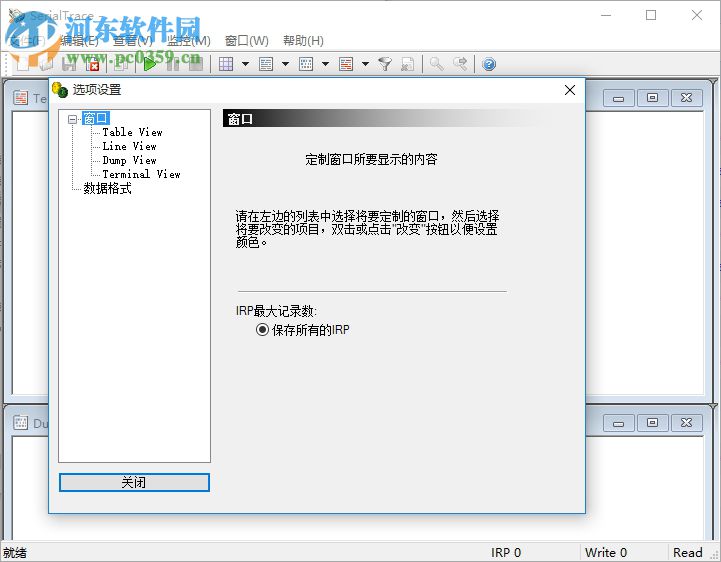The width and height of the screenshot is (721, 562).
Task: Click the funnel filter icon
Action: pos(385,64)
